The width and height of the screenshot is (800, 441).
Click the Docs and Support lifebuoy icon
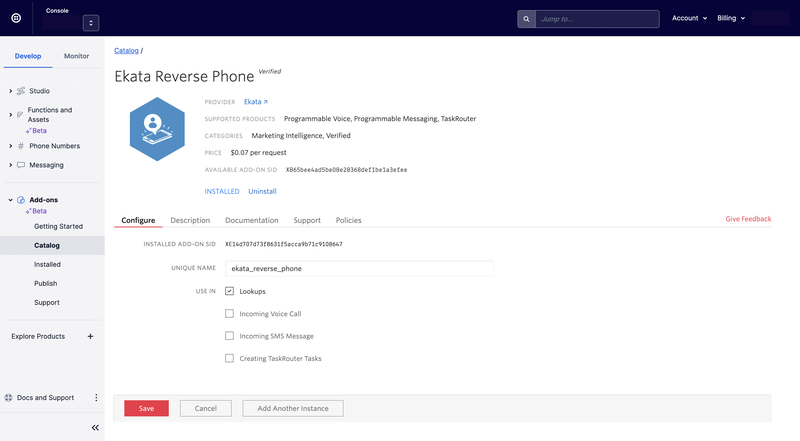tap(9, 398)
